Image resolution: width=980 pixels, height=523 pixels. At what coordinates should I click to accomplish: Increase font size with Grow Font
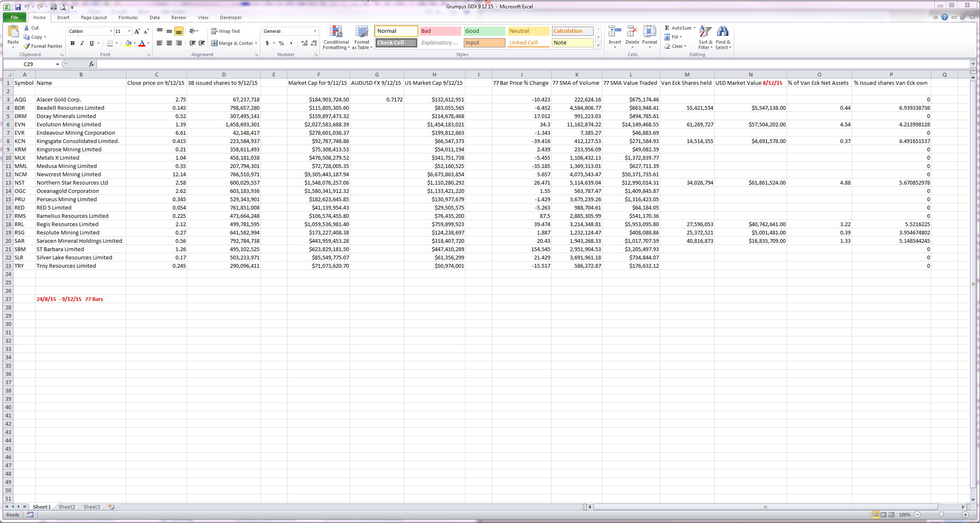coord(137,31)
